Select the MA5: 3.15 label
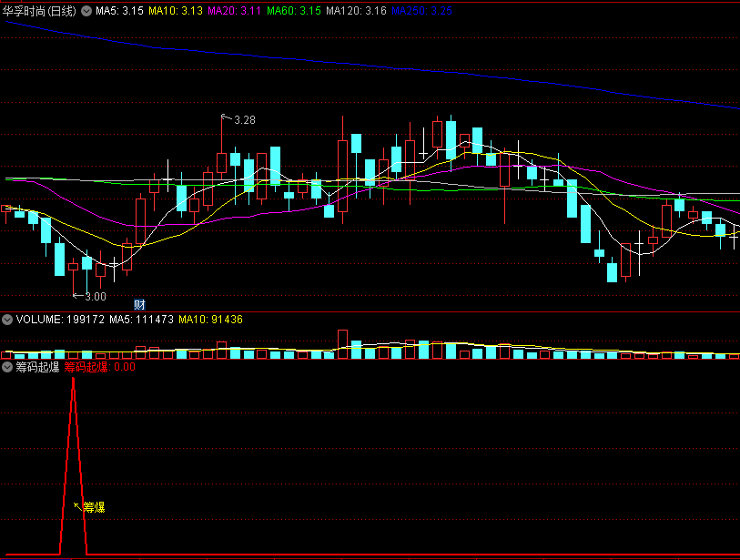 (x=119, y=11)
